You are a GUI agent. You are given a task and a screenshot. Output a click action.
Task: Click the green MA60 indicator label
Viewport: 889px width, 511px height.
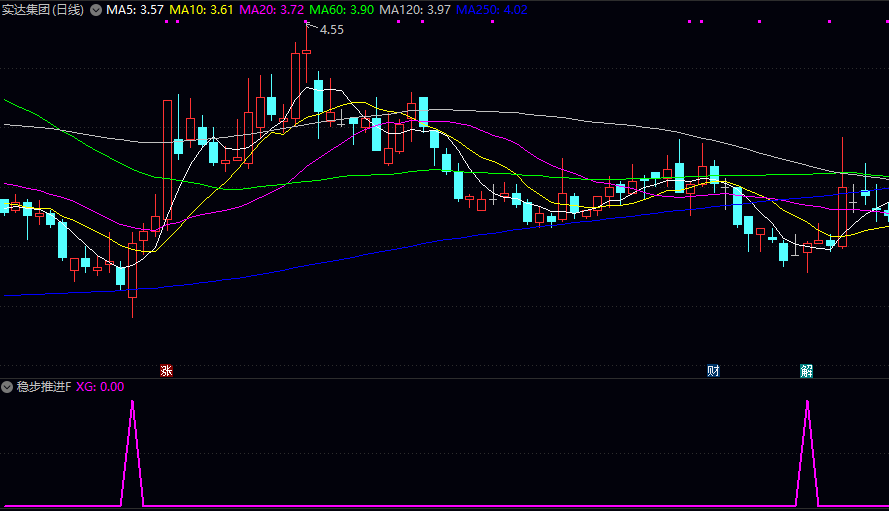pyautogui.click(x=342, y=10)
